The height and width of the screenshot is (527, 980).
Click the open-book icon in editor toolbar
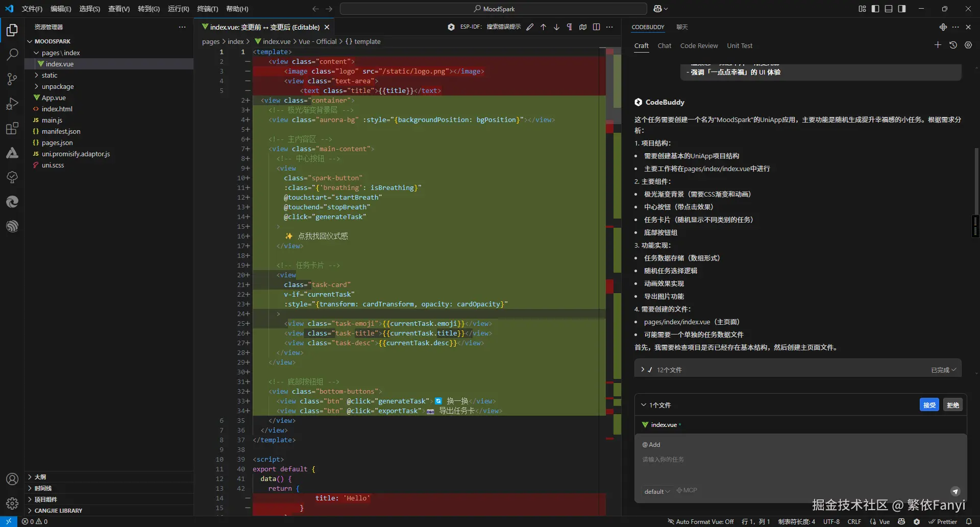coord(583,27)
